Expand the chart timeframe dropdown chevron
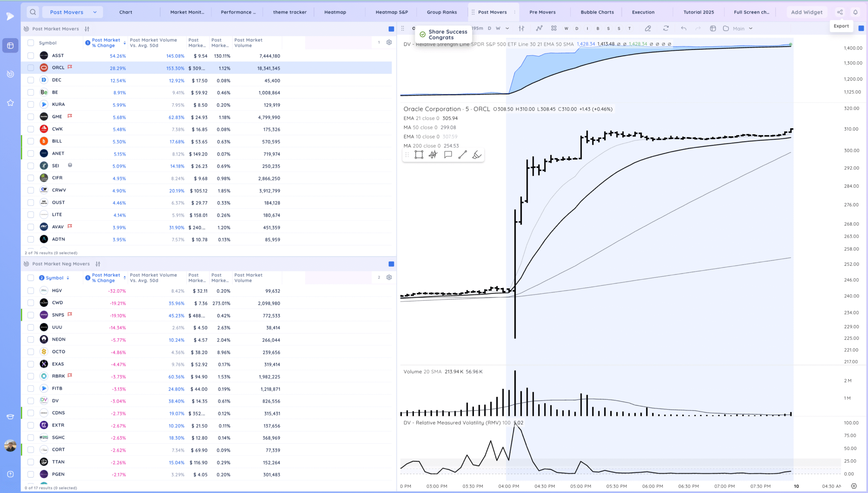Viewport: 868px width, 493px height. click(x=507, y=28)
